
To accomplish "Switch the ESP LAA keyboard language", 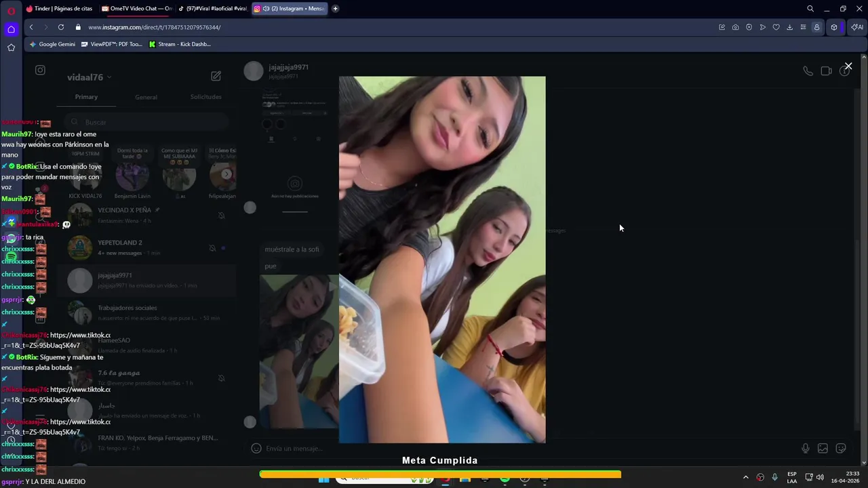I will pyautogui.click(x=792, y=477).
